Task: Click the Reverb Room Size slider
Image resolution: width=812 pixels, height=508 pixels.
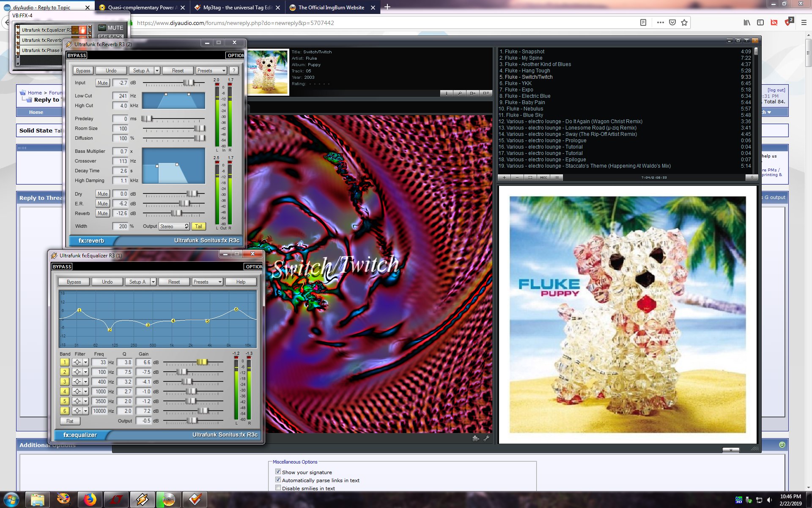Action: coord(174,129)
